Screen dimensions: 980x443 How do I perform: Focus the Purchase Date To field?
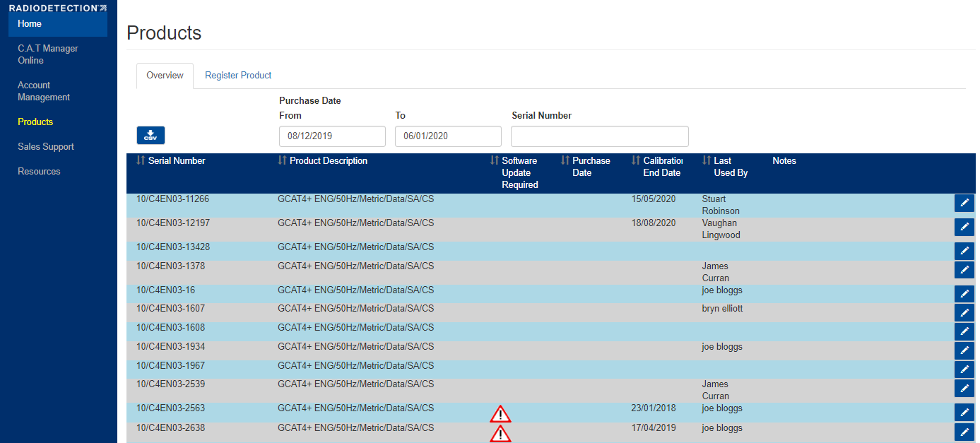point(448,136)
